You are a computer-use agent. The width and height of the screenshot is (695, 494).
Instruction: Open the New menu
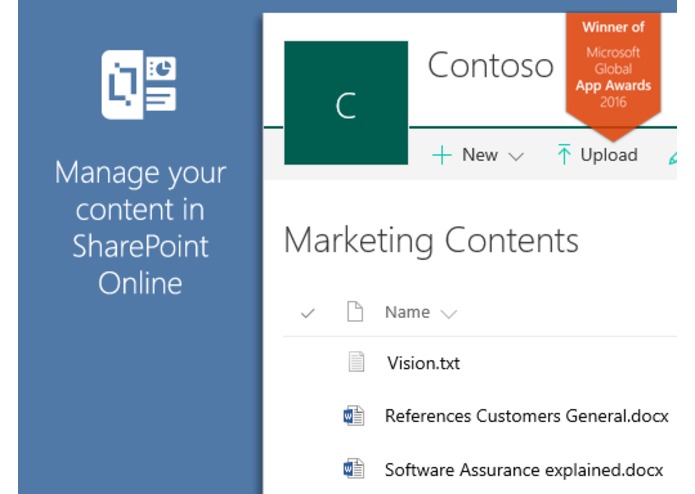tap(480, 155)
